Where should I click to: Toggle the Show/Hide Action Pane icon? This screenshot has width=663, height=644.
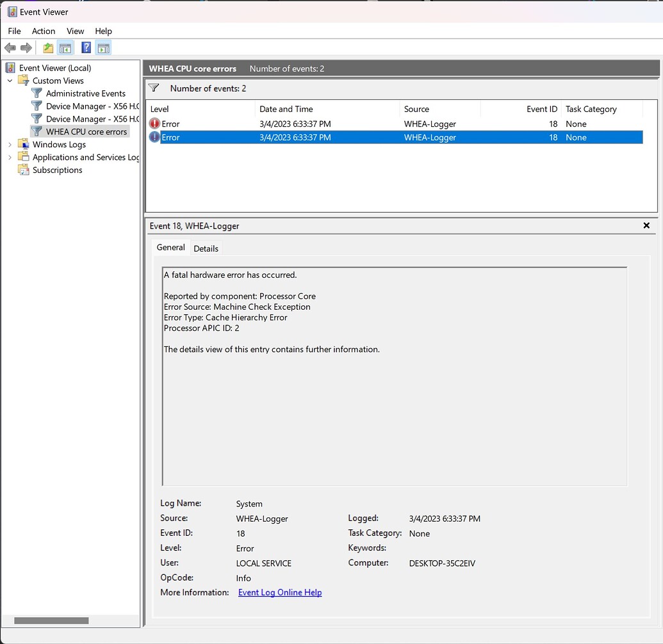104,48
